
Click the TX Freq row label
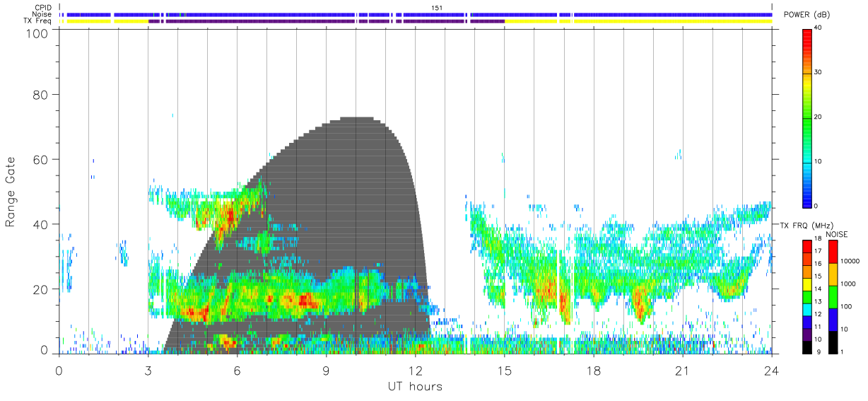point(37,21)
